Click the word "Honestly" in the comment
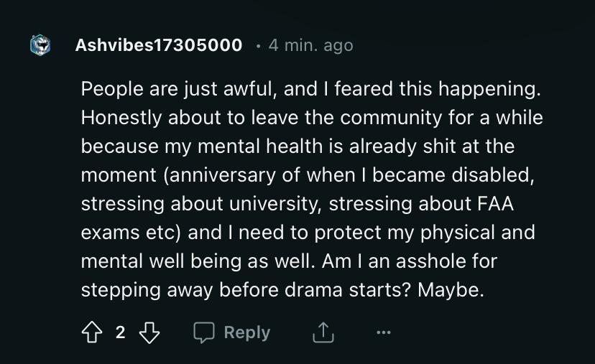The height and width of the screenshot is (364, 595). tap(117, 118)
